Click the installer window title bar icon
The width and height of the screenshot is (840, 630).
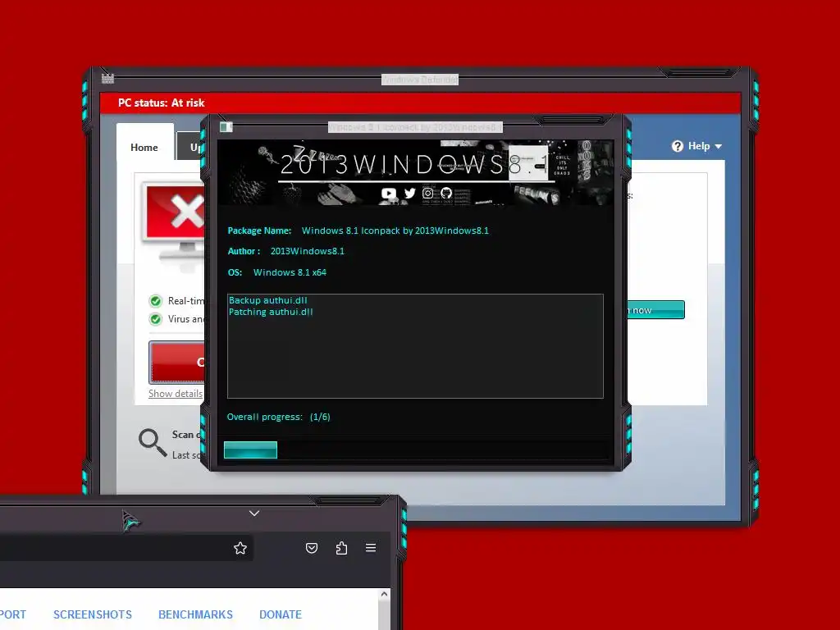[x=226, y=127]
